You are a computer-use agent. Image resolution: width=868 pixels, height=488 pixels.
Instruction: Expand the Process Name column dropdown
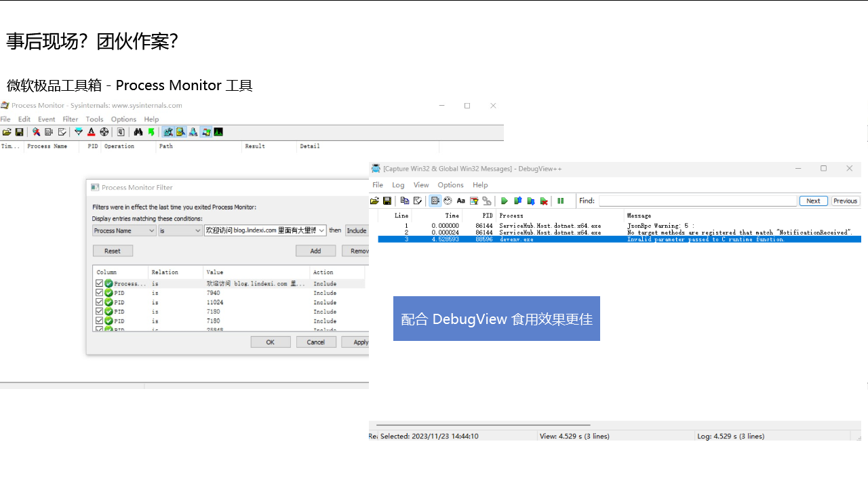(x=124, y=230)
